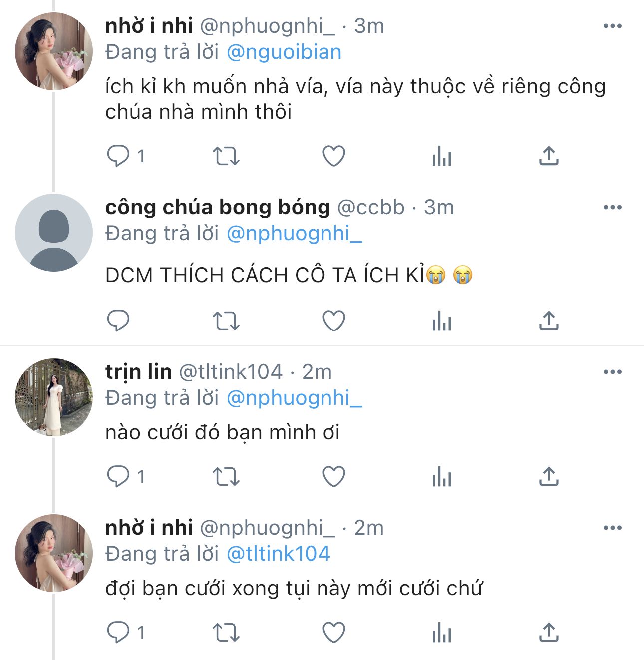Open more options on công chúa bong bóng's tweet

(612, 207)
